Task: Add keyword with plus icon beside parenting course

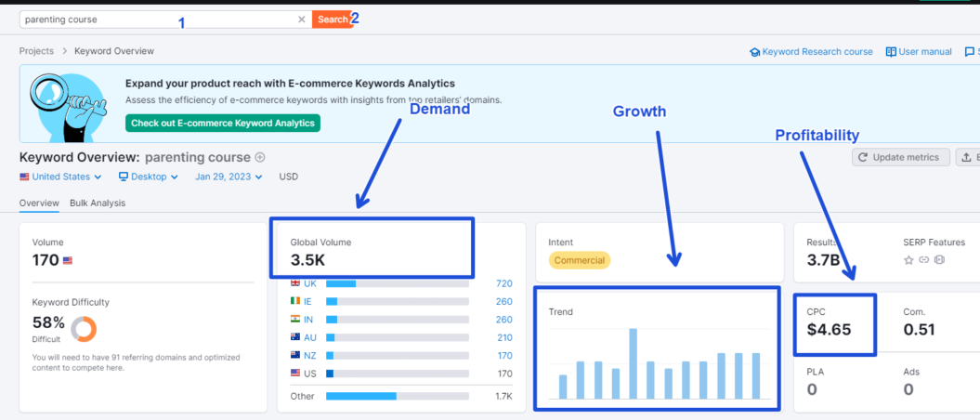Action: 260,158
